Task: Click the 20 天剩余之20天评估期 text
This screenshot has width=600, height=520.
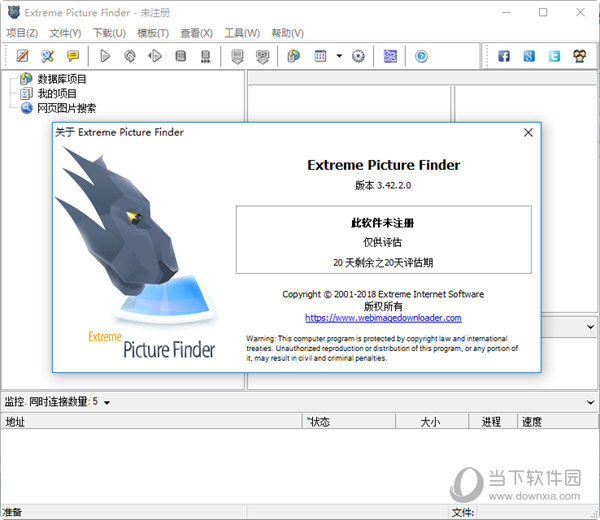Action: click(383, 262)
